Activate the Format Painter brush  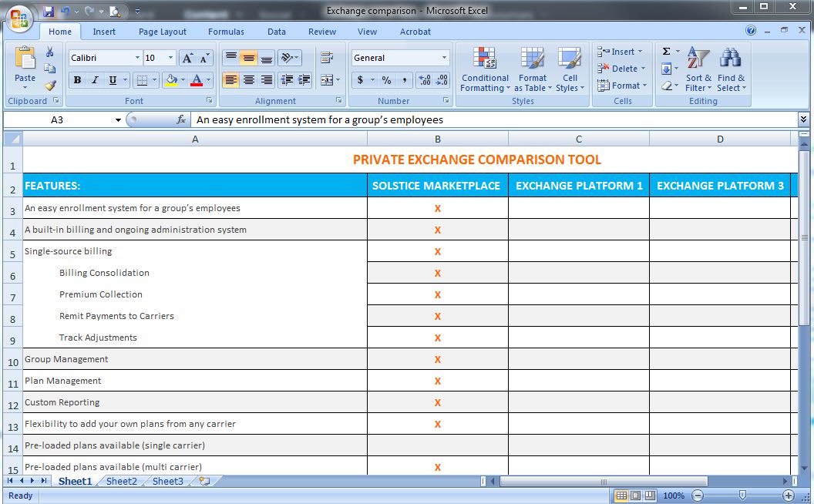[x=50, y=85]
